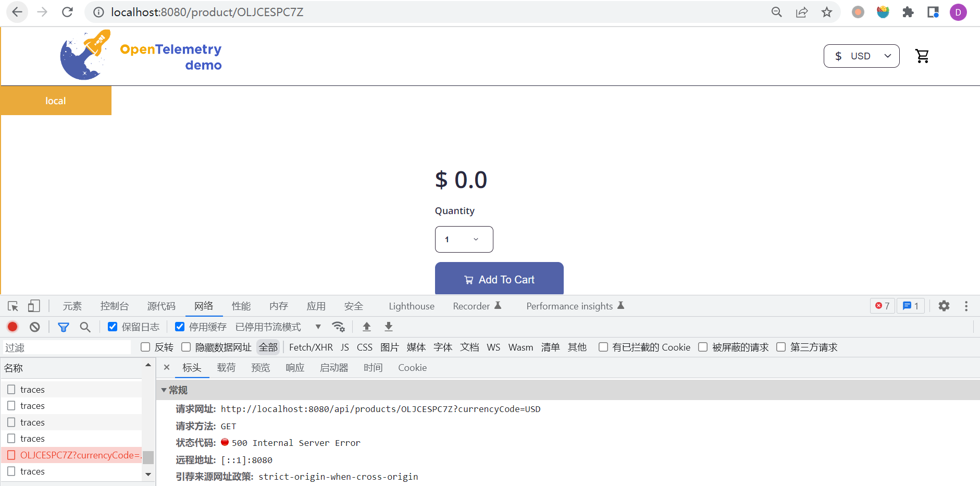Toggle 停用缓存 checkbox
Image resolution: width=980 pixels, height=486 pixels.
tap(180, 327)
